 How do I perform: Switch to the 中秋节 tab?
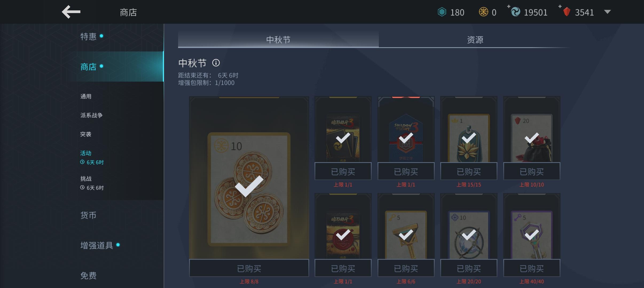[x=278, y=39]
